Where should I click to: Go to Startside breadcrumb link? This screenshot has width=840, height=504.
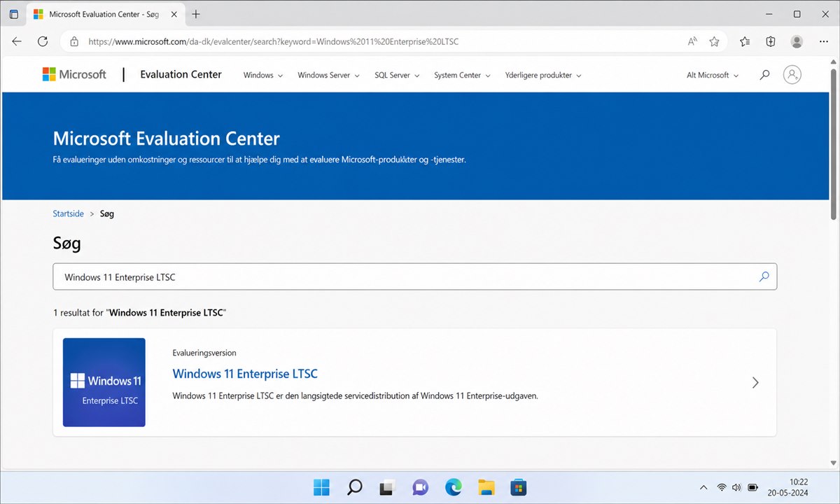68,213
